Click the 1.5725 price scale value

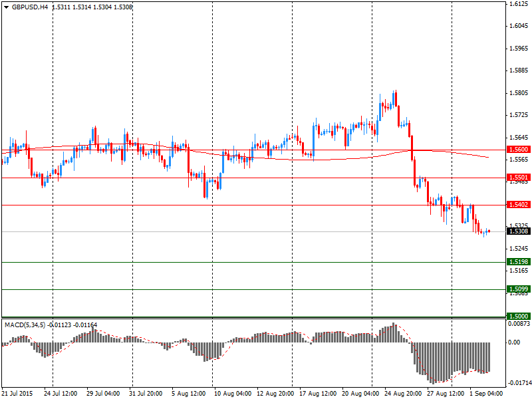pyautogui.click(x=519, y=115)
